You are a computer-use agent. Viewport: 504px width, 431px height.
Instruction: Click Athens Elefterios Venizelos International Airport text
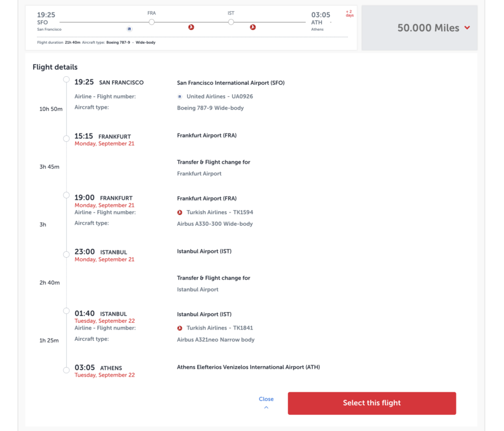[249, 367]
